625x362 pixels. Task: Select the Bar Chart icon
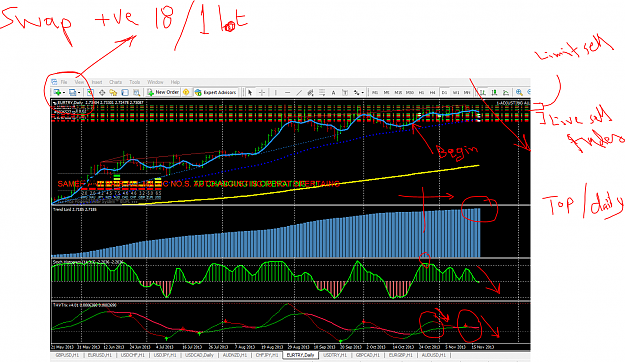coord(482,92)
